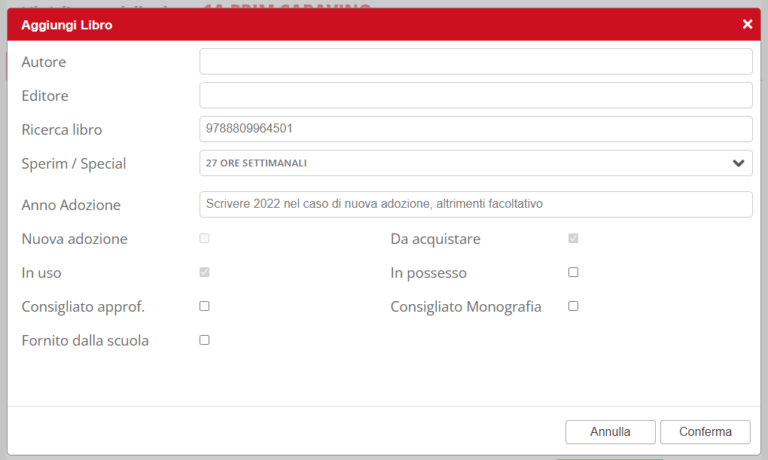Toggle the In uso checkbox
The width and height of the screenshot is (768, 460).
204,272
